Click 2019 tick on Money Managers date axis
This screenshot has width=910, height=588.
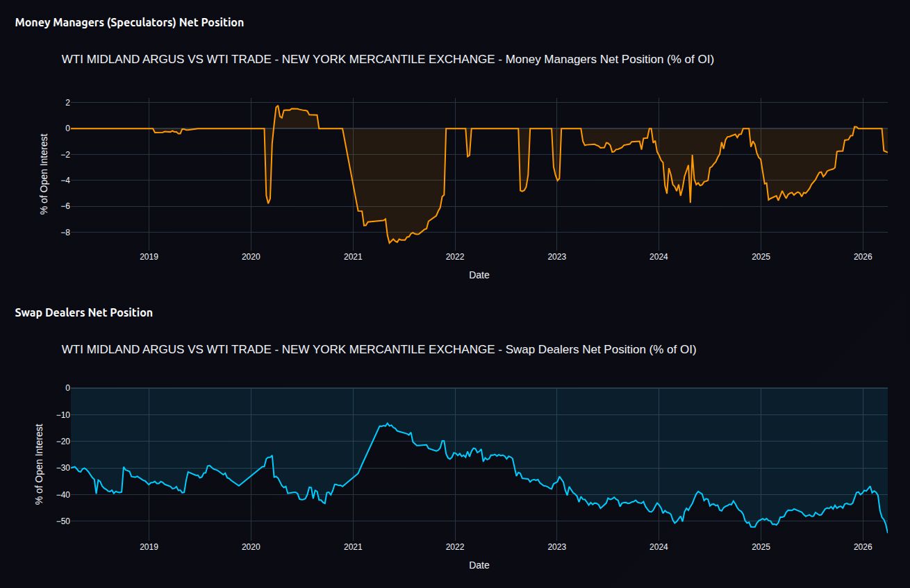click(x=149, y=256)
